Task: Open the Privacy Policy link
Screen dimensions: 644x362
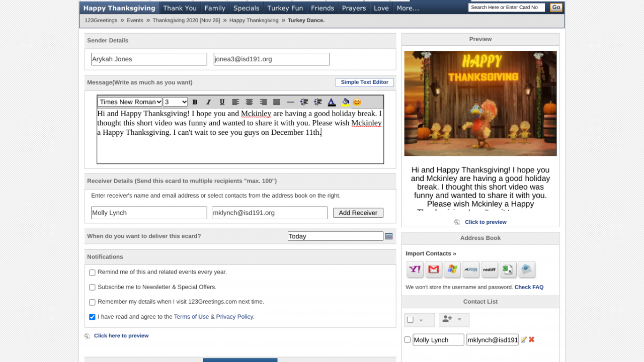Action: tap(234, 317)
